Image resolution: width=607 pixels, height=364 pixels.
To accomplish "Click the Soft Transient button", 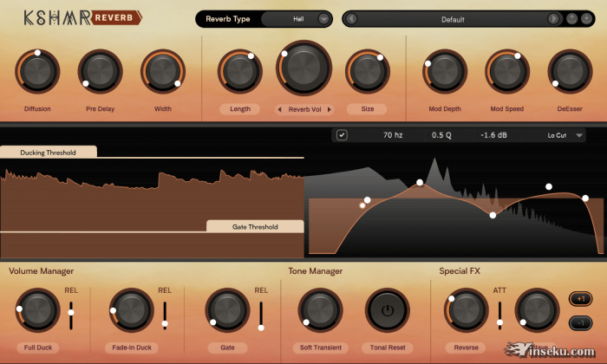I will pyautogui.click(x=320, y=347).
